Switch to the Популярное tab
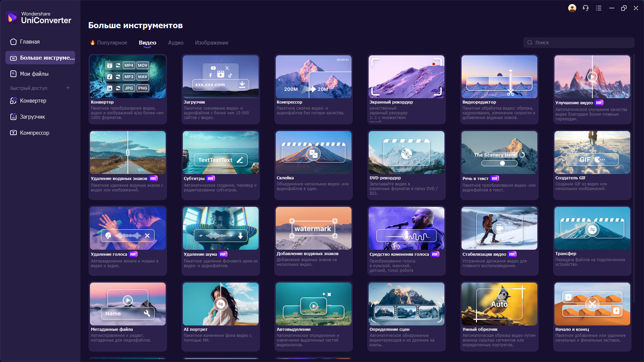The image size is (644, 362). click(109, 43)
